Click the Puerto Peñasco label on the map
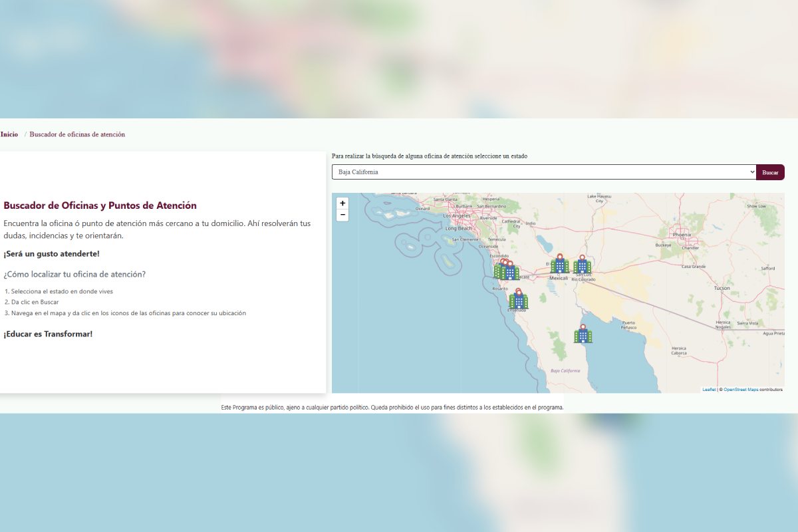Image resolution: width=798 pixels, height=532 pixels. coord(628,325)
